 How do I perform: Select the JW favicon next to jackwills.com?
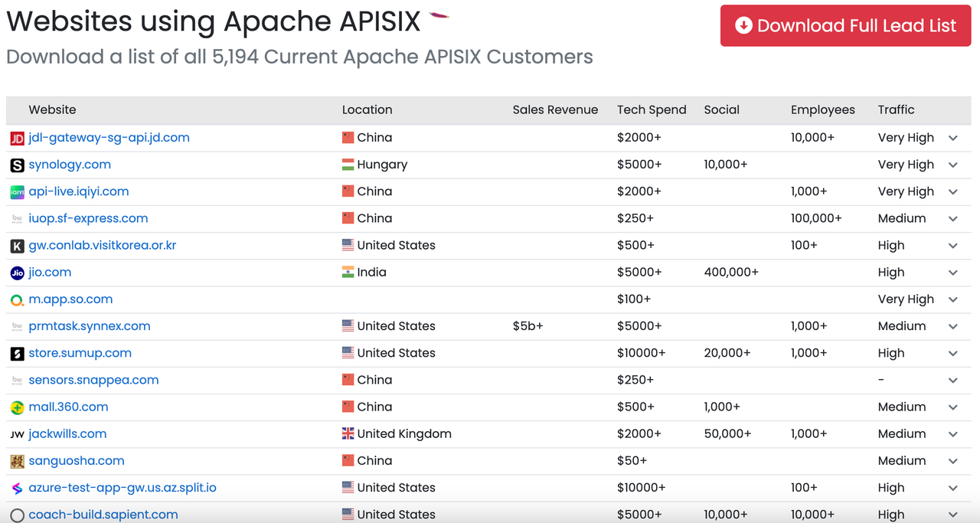15,433
